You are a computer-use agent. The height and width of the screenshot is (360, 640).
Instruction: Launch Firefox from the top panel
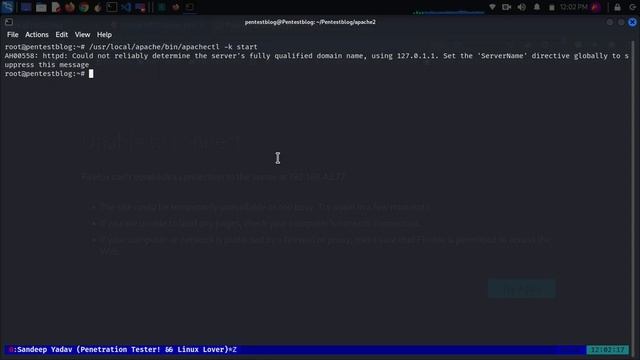point(70,7)
